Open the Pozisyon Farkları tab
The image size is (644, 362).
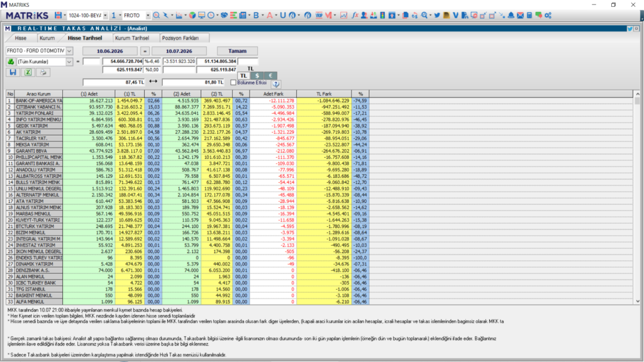point(180,38)
